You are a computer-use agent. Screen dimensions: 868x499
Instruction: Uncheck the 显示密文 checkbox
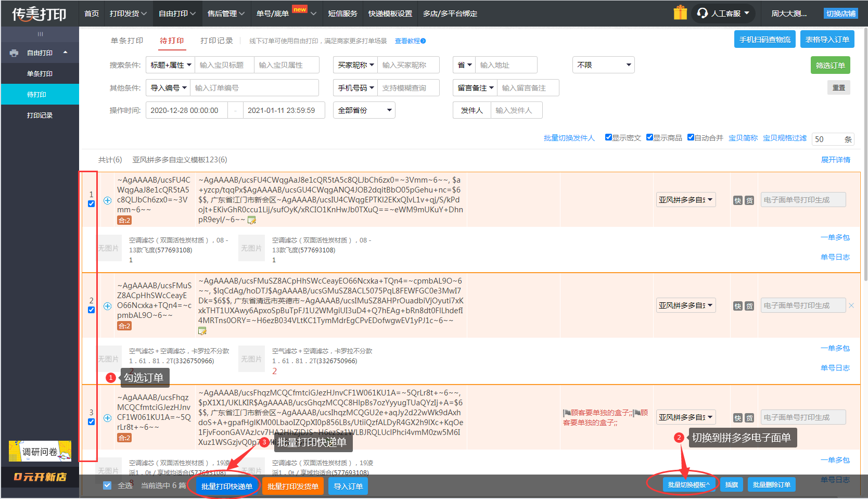608,137
